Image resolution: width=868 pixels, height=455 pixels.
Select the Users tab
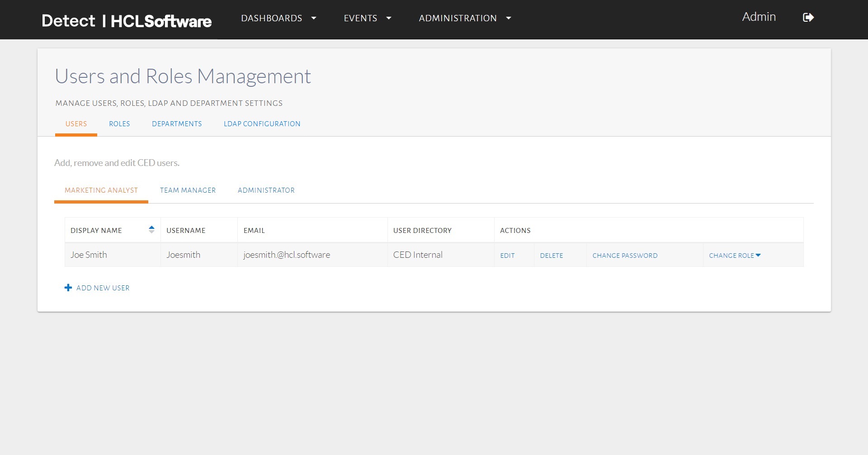coord(76,124)
